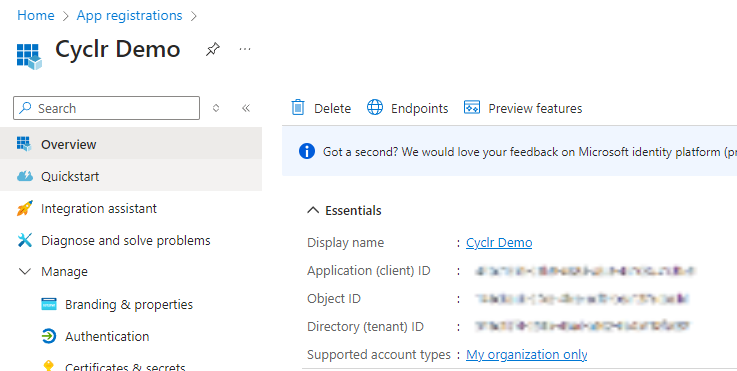Screen dimensions: 737x371
Task: Open the My organization only link
Action: (x=526, y=355)
